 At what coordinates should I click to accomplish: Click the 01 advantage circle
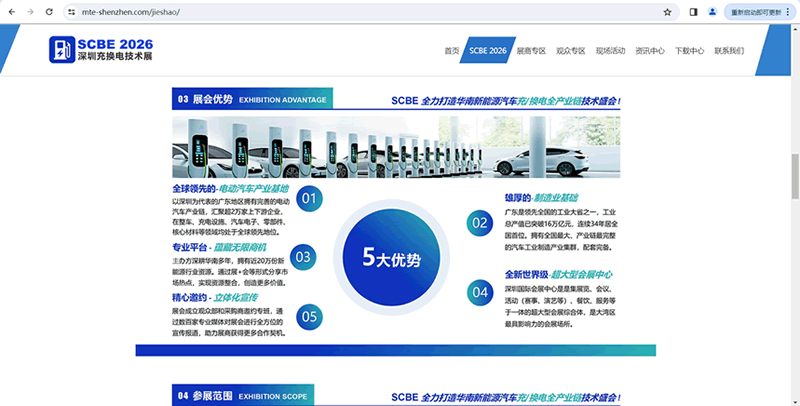pyautogui.click(x=309, y=198)
